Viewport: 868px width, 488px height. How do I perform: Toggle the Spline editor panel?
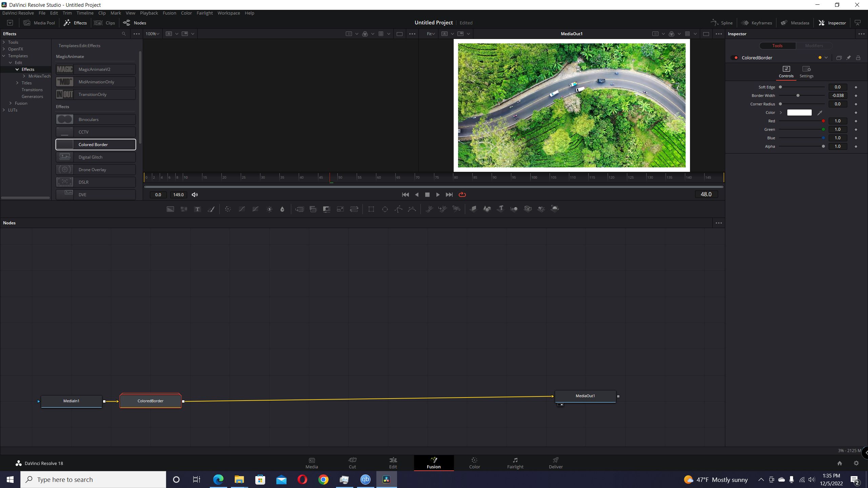(x=722, y=23)
